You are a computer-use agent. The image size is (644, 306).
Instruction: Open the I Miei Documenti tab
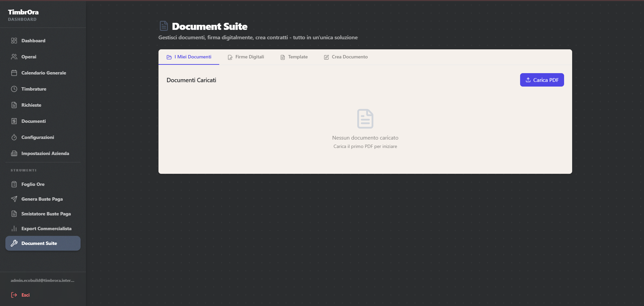[x=189, y=57]
